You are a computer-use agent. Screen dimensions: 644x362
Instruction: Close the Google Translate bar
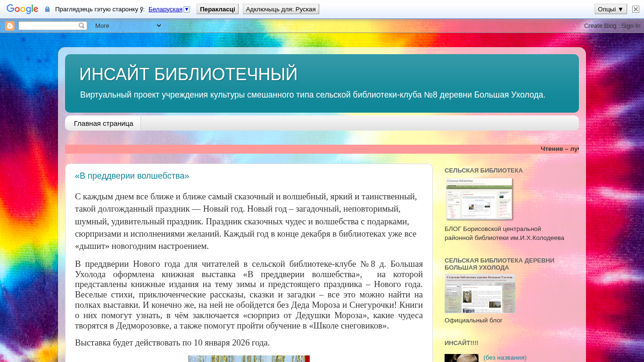tap(636, 9)
